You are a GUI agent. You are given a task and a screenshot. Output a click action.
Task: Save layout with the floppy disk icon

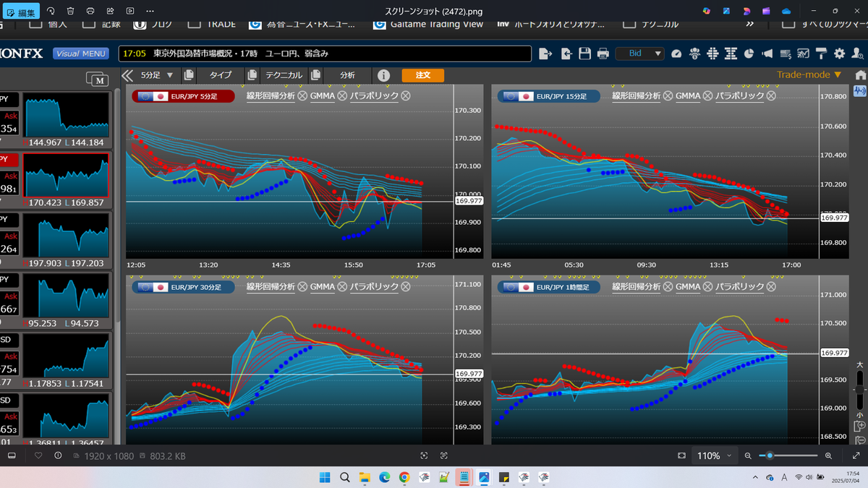coord(584,53)
